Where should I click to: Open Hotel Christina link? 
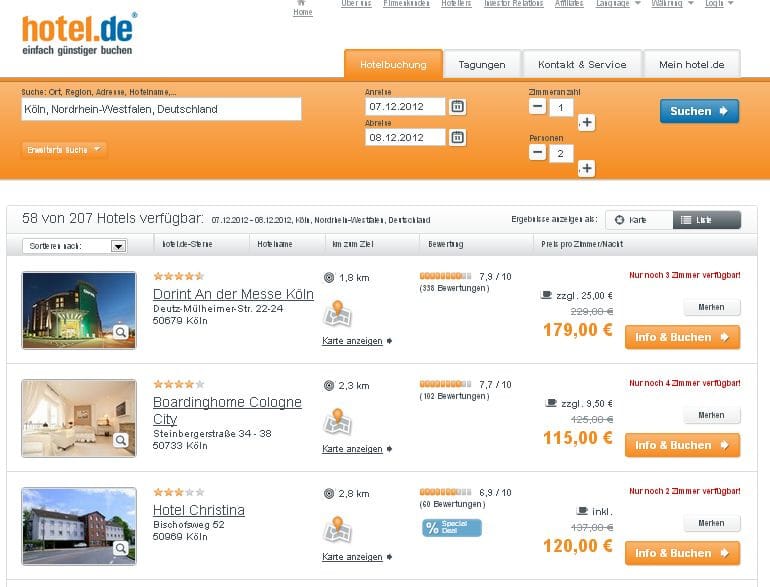click(199, 510)
